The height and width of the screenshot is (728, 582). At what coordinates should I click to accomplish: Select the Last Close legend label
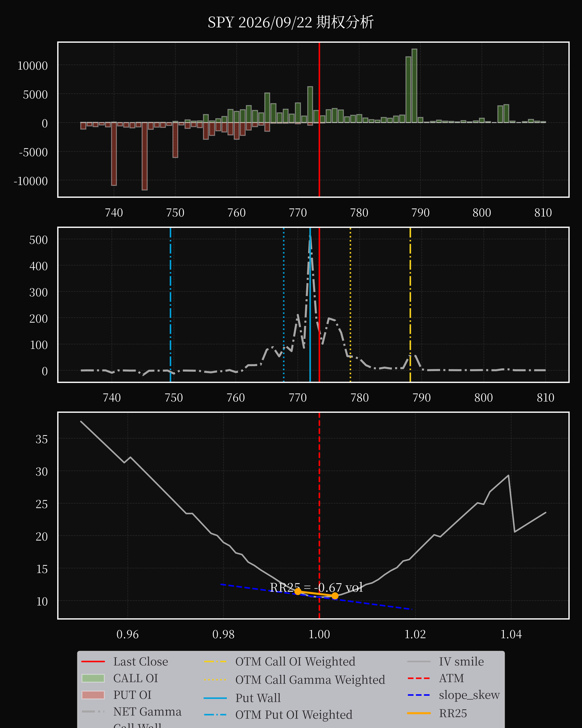pos(140,662)
